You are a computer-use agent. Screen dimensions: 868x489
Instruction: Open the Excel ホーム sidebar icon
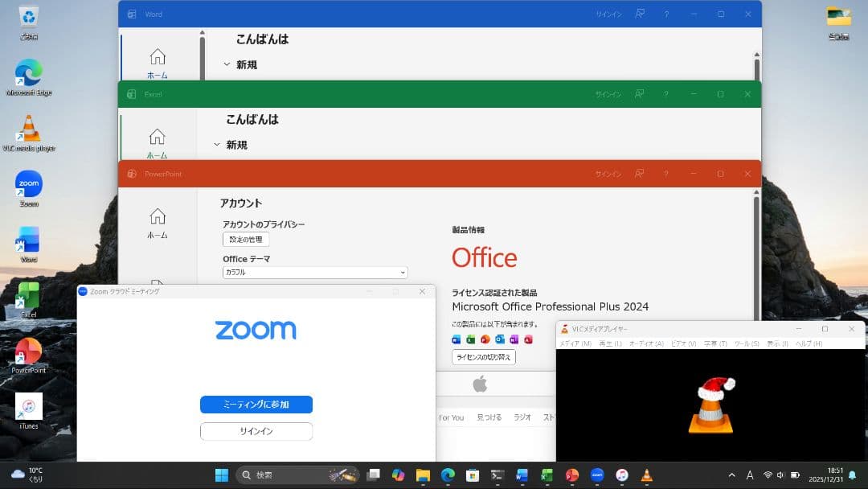[158, 143]
